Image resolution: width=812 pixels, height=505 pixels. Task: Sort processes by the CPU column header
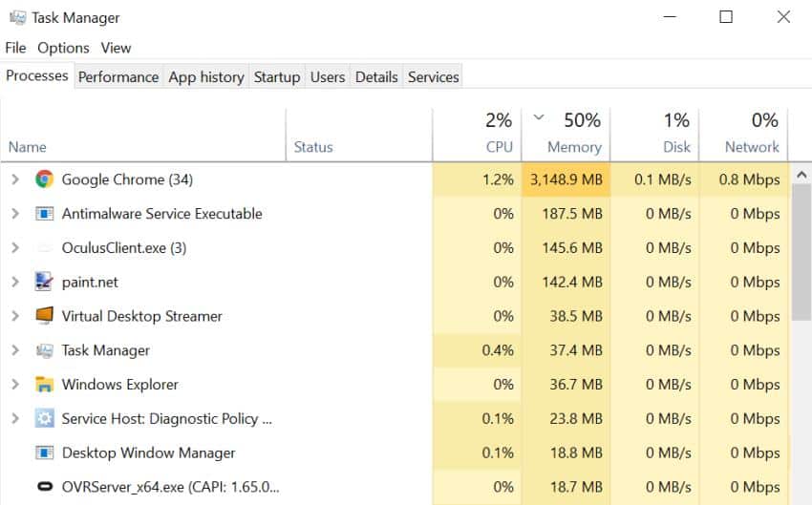click(x=478, y=135)
